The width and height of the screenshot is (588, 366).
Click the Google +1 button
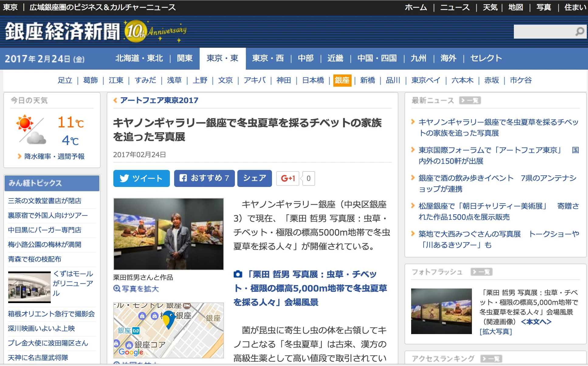288,178
